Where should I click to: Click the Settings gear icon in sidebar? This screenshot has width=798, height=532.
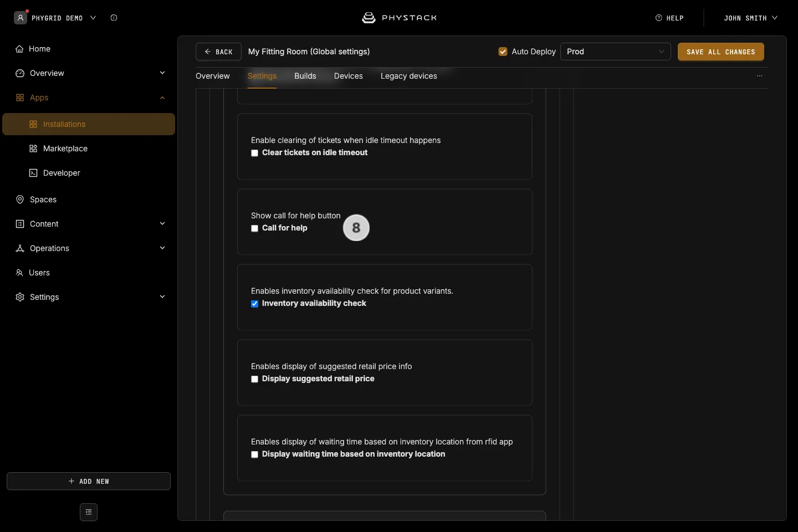pyautogui.click(x=20, y=297)
